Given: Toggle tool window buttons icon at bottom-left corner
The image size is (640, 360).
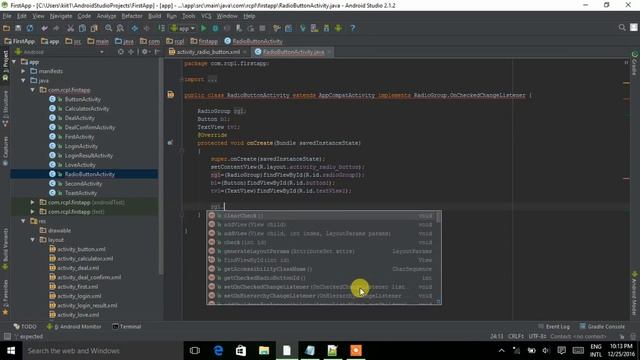Looking at the screenshot, I should click(x=7, y=336).
